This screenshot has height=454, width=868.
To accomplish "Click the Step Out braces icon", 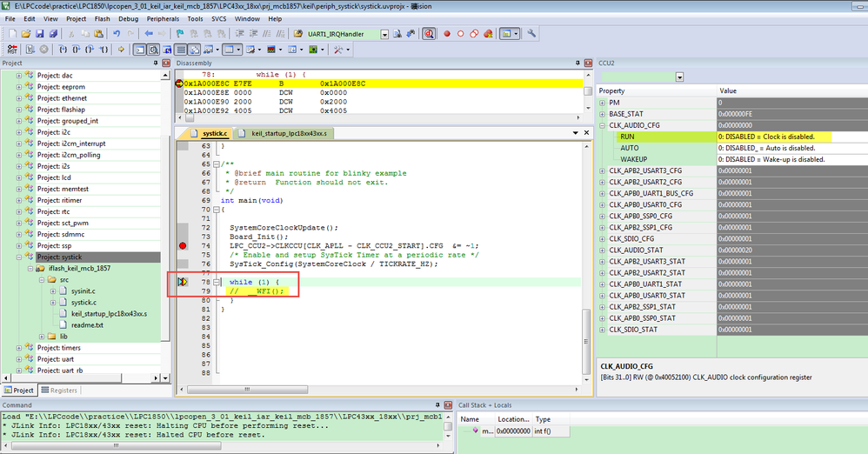I will (x=90, y=50).
